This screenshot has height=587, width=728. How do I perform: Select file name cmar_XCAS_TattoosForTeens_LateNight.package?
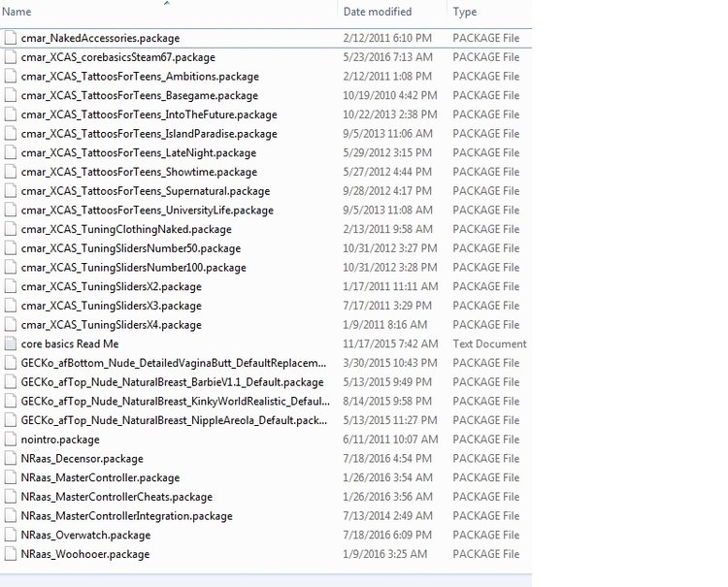[139, 152]
